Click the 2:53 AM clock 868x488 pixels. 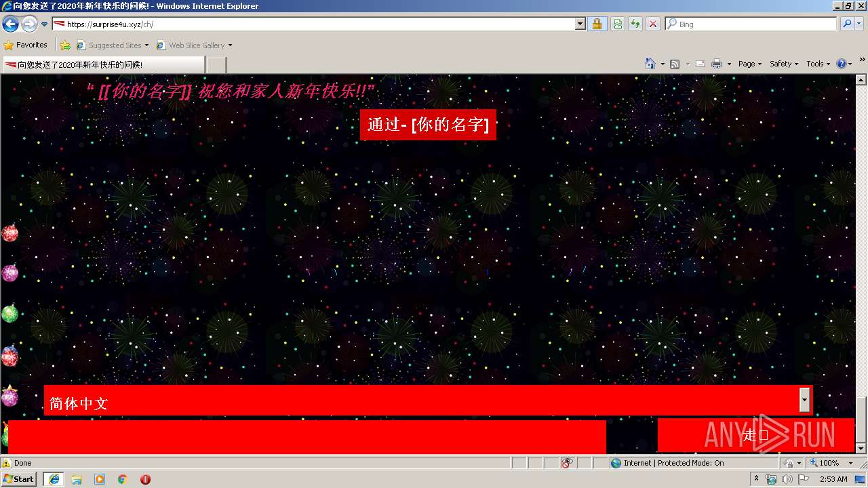tap(833, 479)
